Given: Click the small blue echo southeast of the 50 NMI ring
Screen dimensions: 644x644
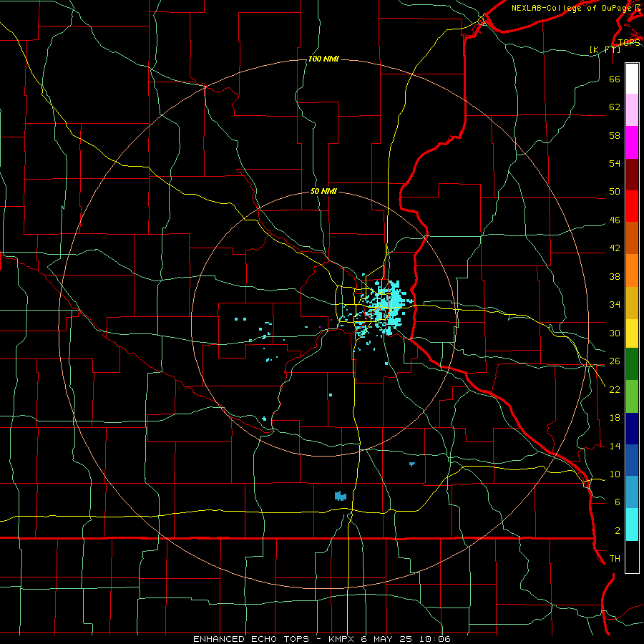Looking at the screenshot, I should [x=412, y=464].
